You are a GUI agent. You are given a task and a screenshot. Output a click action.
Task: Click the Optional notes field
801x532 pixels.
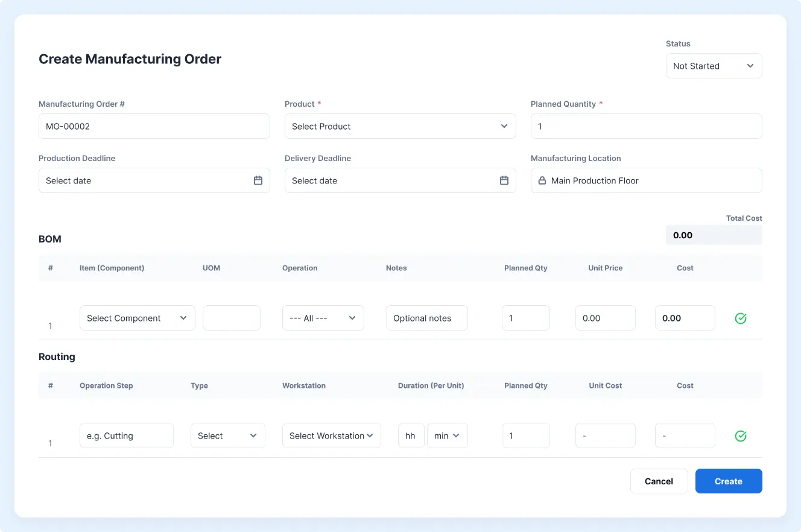(x=427, y=318)
